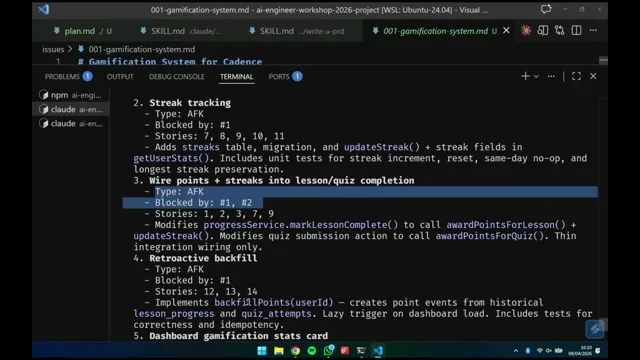Open the notification bell icon
The height and width of the screenshot is (360, 640).
coord(598,351)
